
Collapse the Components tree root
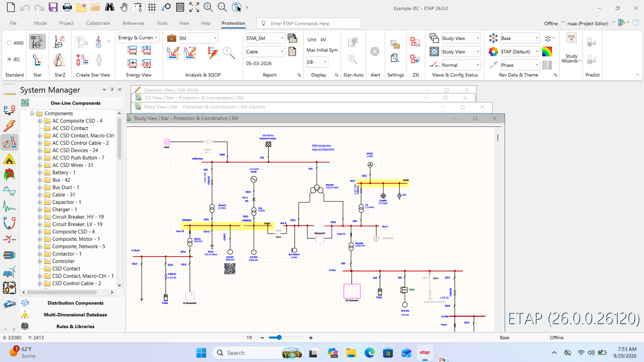pos(32,114)
